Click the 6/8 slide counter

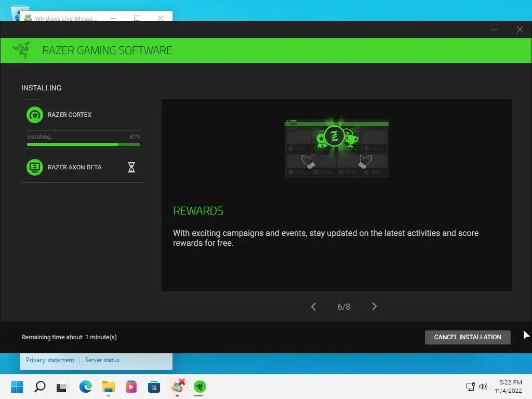[x=344, y=307]
